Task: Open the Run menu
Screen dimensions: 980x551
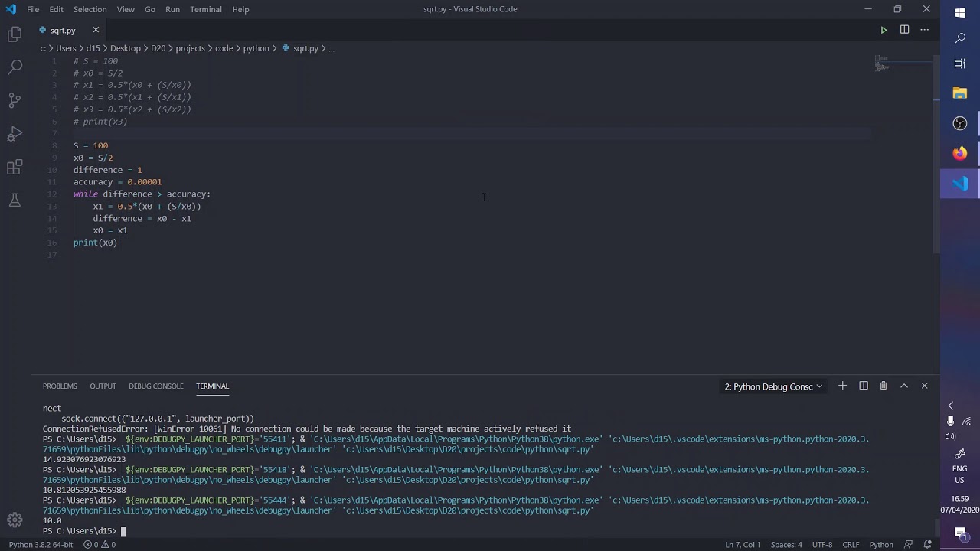Action: click(172, 9)
